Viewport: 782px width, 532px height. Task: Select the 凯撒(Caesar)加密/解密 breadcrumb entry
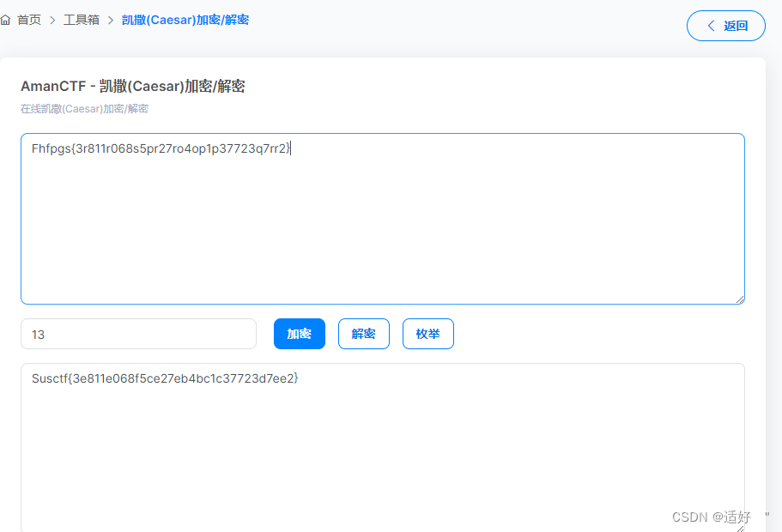click(x=185, y=19)
